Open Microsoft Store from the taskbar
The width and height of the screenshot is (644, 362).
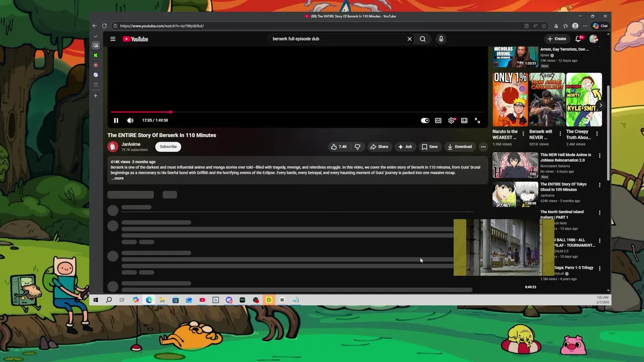click(176, 300)
